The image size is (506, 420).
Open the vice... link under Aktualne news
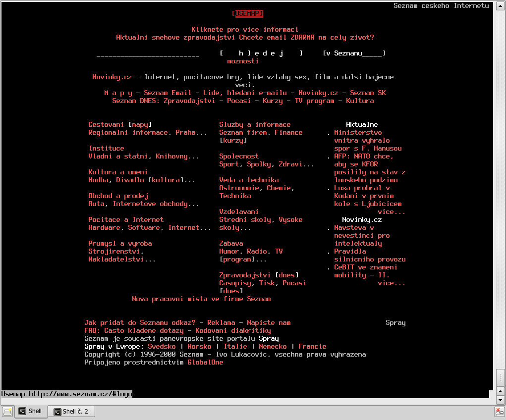[392, 212]
